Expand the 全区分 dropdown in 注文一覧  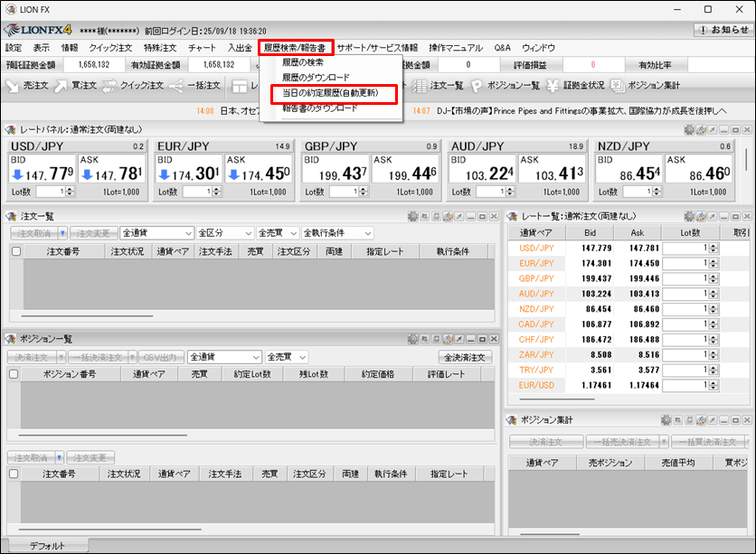coord(224,233)
